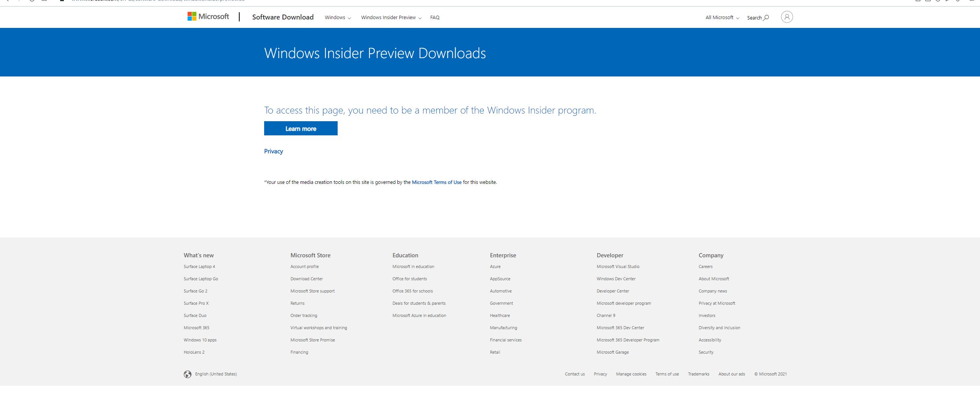Open Returns footer link
The height and width of the screenshot is (403, 980).
coord(298,304)
